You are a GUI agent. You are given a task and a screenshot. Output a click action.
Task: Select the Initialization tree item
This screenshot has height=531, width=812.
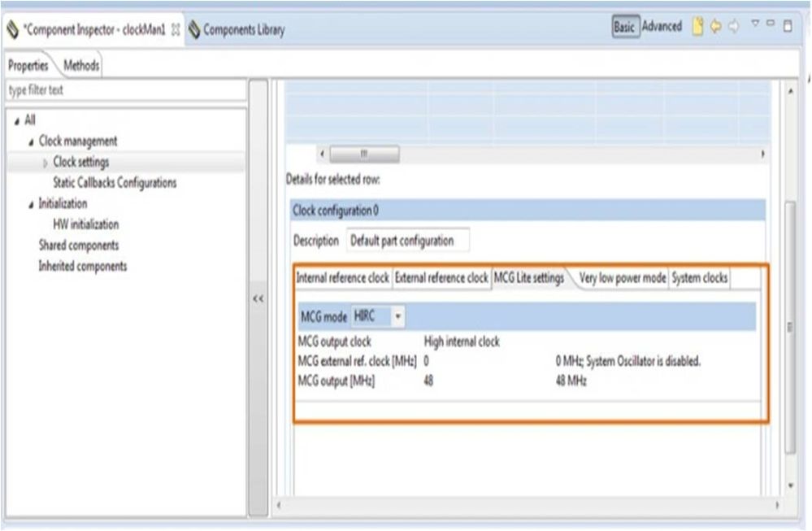(63, 203)
